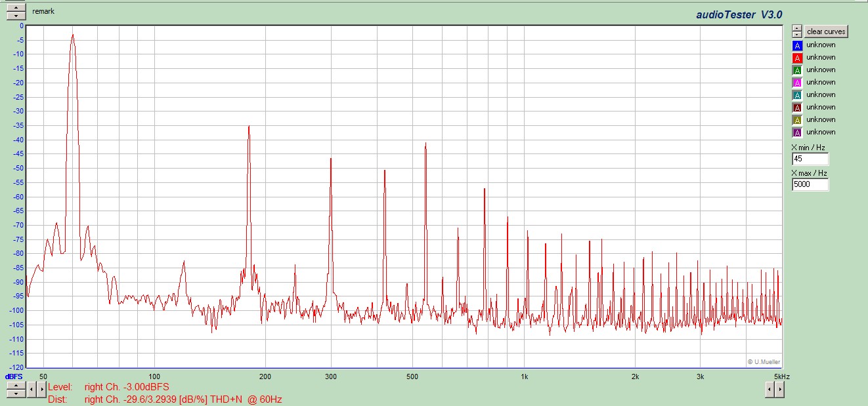Click the up arrow beside the remark label
The image size is (868, 406).
pos(16,8)
